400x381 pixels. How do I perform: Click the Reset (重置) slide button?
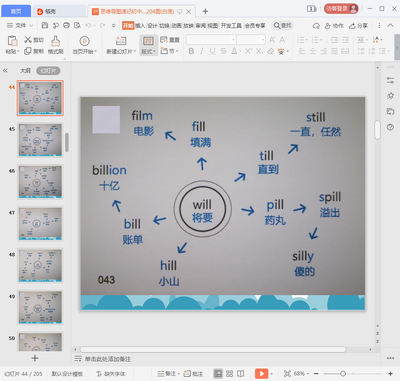click(170, 40)
